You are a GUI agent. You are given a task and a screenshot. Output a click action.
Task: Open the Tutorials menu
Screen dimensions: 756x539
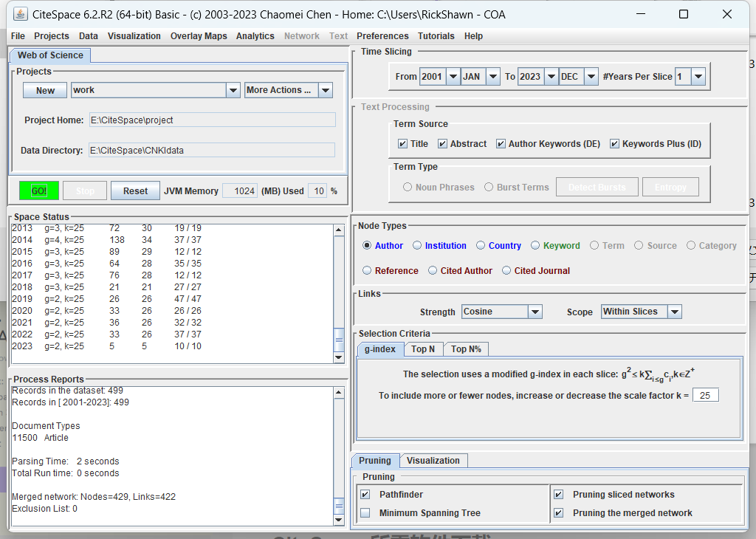tap(436, 36)
